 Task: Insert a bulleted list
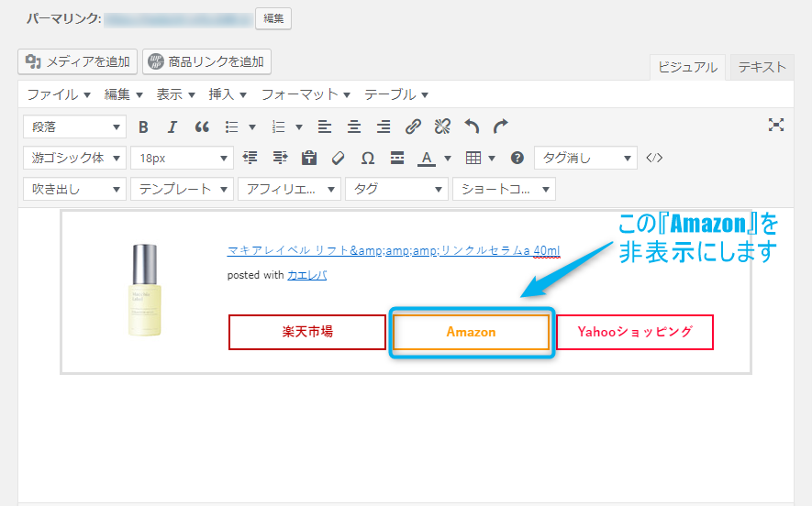pos(231,126)
